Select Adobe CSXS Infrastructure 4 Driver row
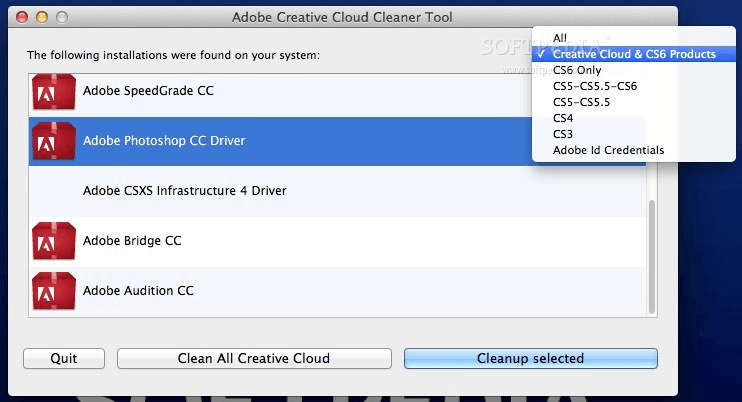The width and height of the screenshot is (742, 402). [184, 191]
